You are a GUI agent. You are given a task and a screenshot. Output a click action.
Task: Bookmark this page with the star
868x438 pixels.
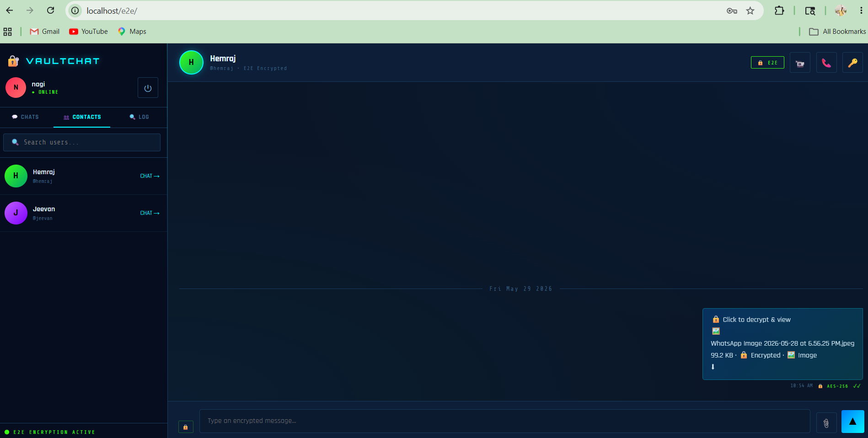(750, 11)
